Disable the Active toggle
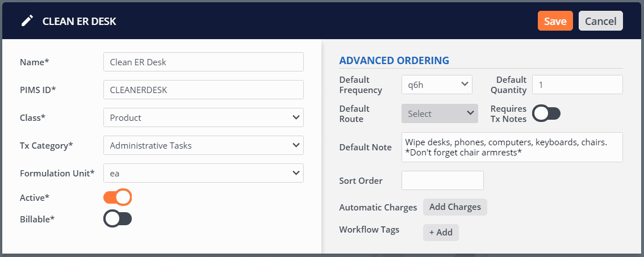The image size is (644, 257). [118, 197]
